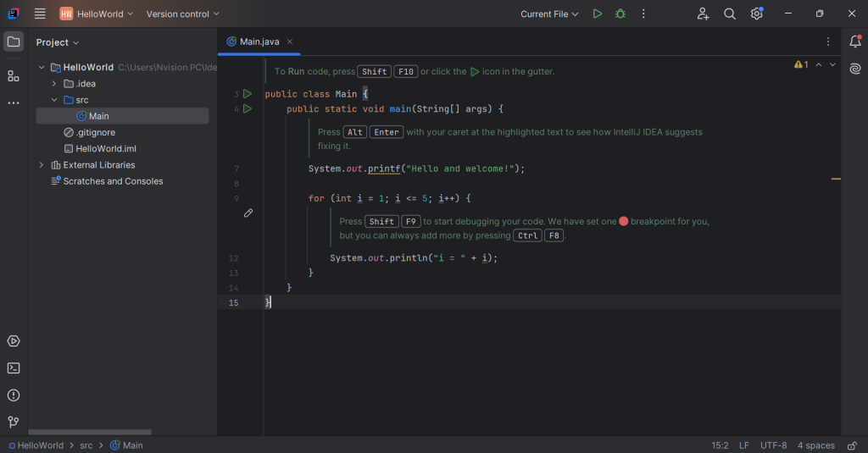Close the Main.java editor tab
This screenshot has width=868, height=453.
[x=290, y=41]
